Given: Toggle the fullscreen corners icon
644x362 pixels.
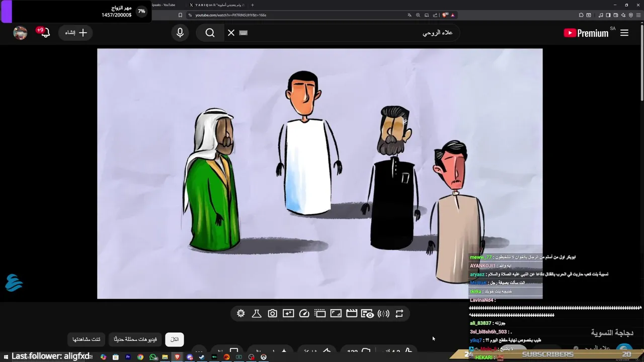Looking at the screenshot, I should click(x=336, y=314).
